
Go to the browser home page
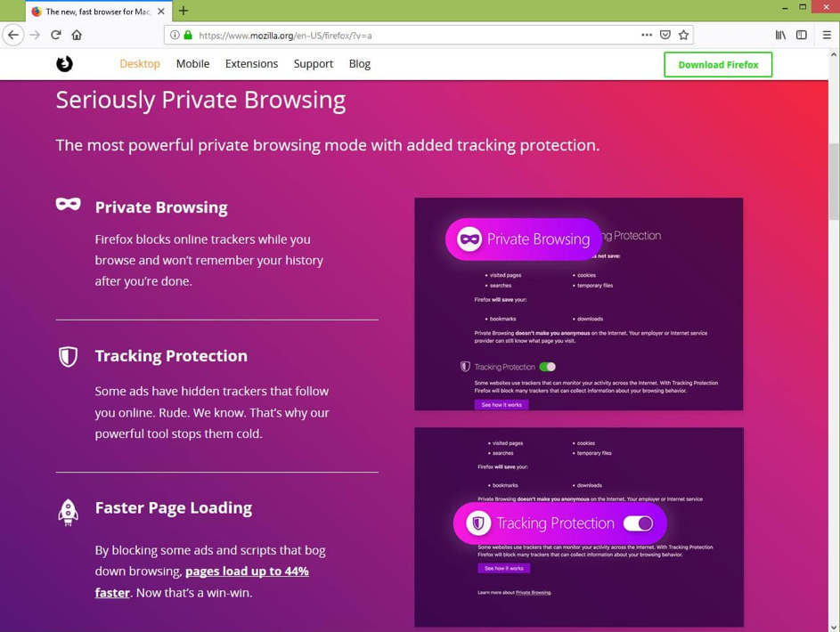(77, 34)
